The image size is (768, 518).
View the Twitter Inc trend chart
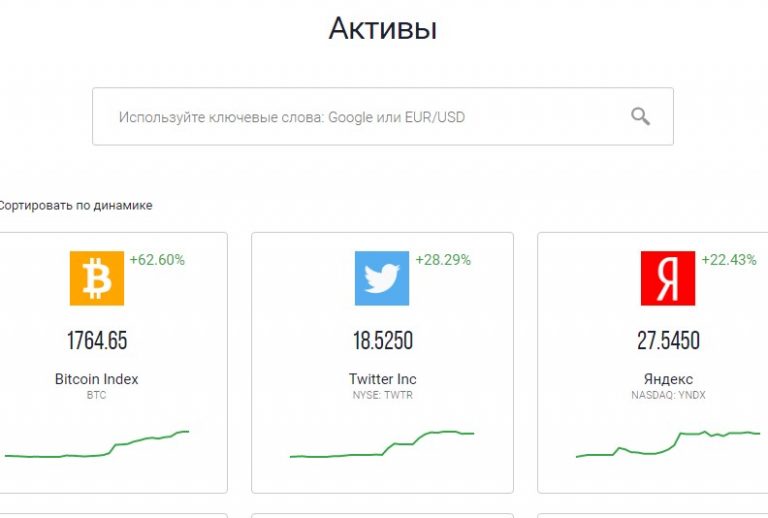(x=382, y=445)
